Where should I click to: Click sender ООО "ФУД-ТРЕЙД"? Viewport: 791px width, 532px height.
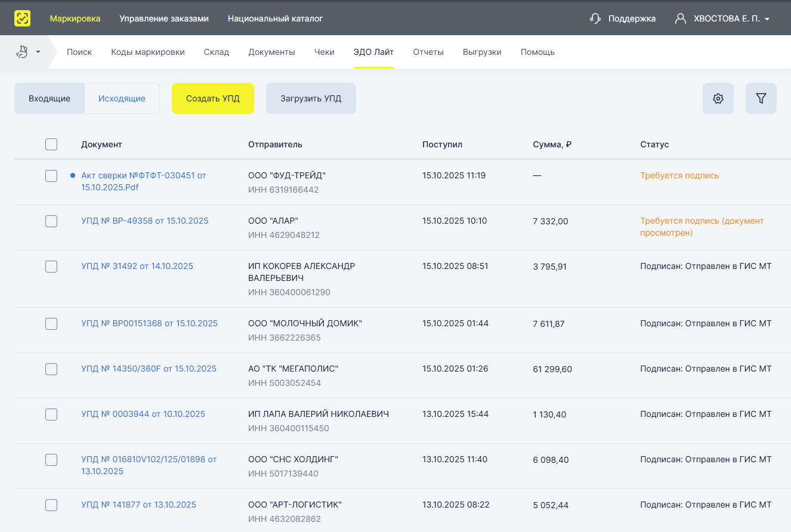coord(287,175)
